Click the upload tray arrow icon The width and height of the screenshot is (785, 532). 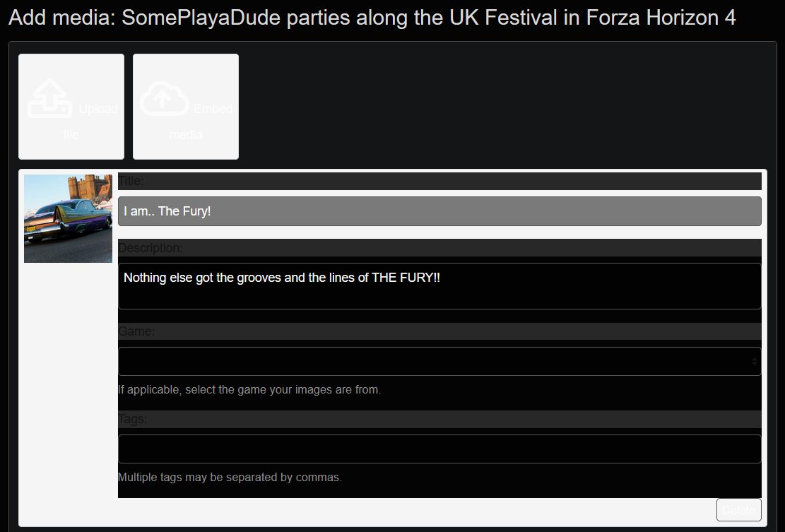click(49, 98)
